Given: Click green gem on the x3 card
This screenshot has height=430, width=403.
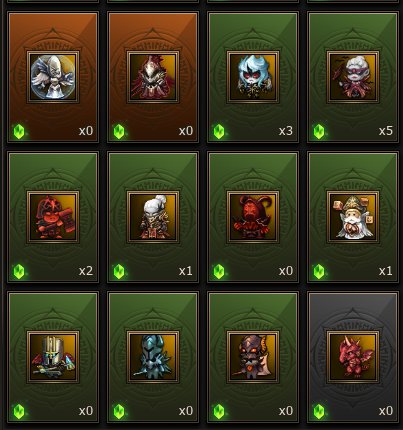Looking at the screenshot, I should tap(219, 131).
